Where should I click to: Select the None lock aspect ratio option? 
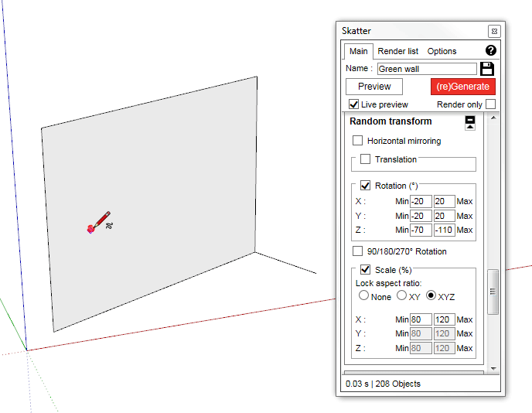point(362,296)
